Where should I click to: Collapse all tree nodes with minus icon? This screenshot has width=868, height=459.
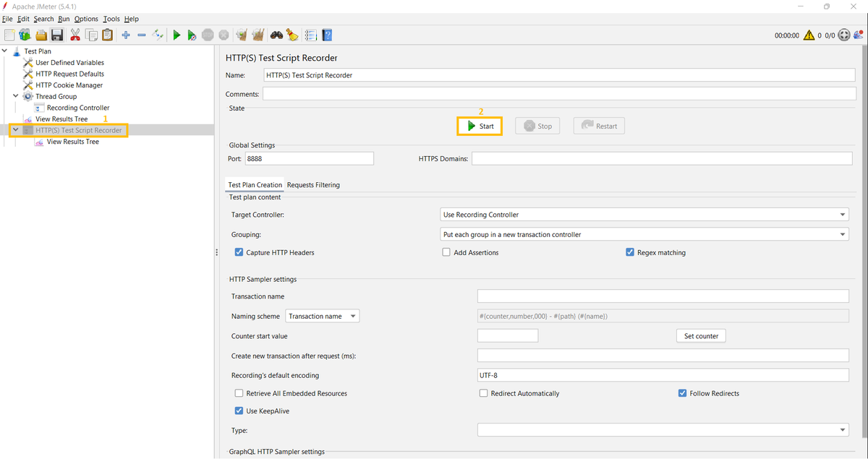point(142,35)
